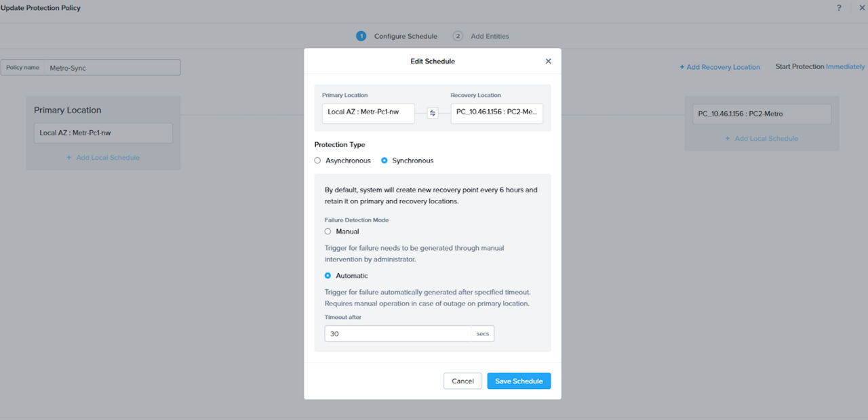The width and height of the screenshot is (868, 420).
Task: Click the Cancel button
Action: (462, 381)
